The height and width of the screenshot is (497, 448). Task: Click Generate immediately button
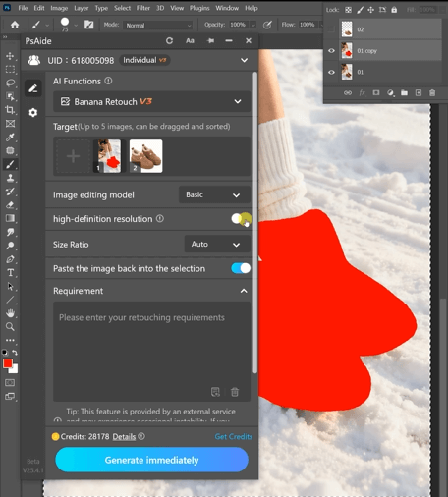coord(151,460)
